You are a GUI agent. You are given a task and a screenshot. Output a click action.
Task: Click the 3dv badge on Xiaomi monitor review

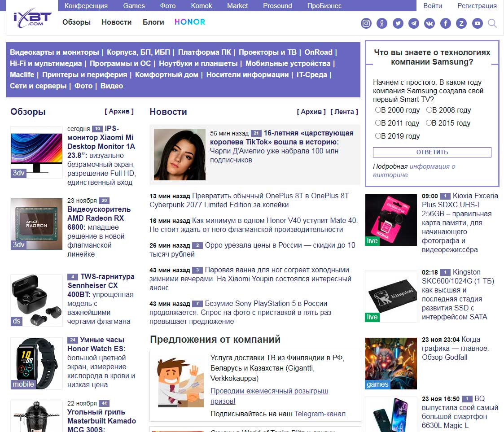19,173
